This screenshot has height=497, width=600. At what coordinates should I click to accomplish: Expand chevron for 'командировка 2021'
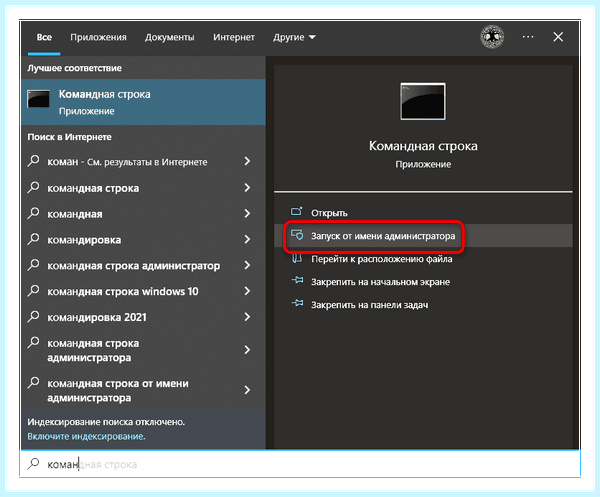pos(247,317)
